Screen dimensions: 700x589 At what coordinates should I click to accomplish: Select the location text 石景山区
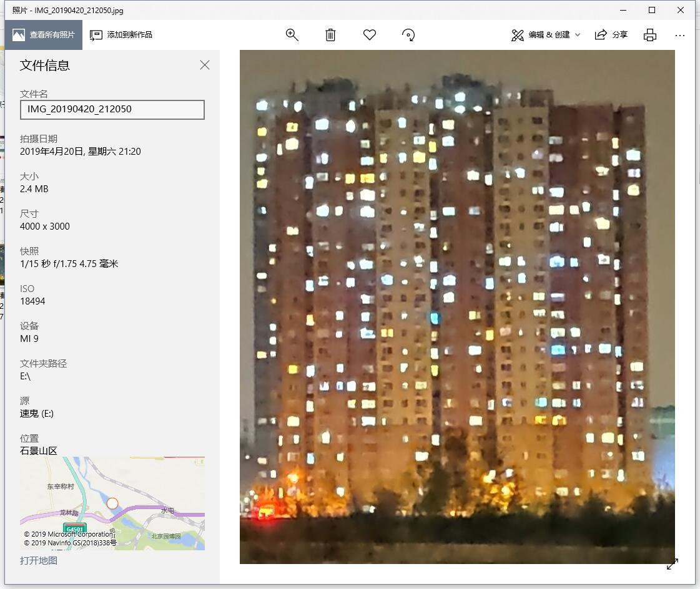tap(38, 450)
